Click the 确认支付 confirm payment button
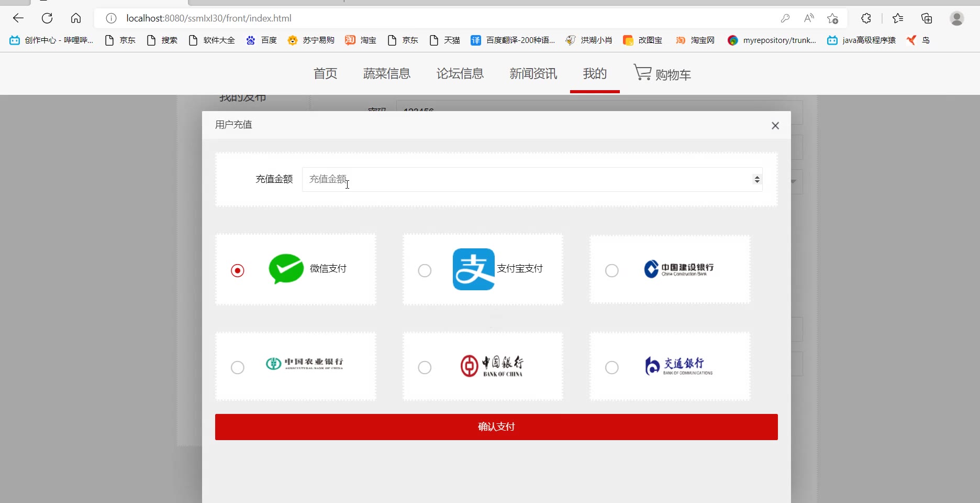The width and height of the screenshot is (980, 503). point(496,427)
